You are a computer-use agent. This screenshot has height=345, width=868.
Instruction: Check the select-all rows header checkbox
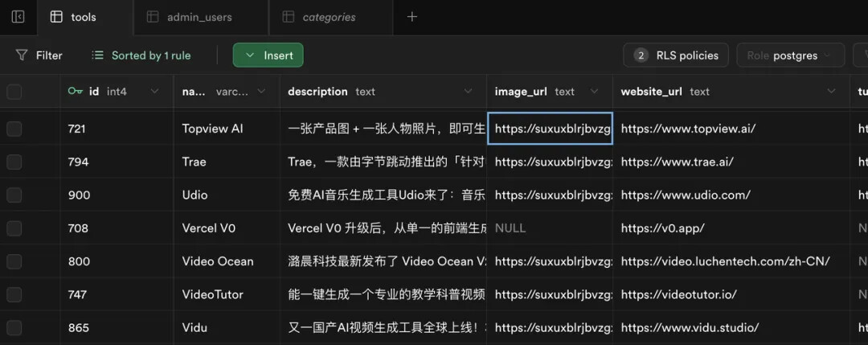14,92
